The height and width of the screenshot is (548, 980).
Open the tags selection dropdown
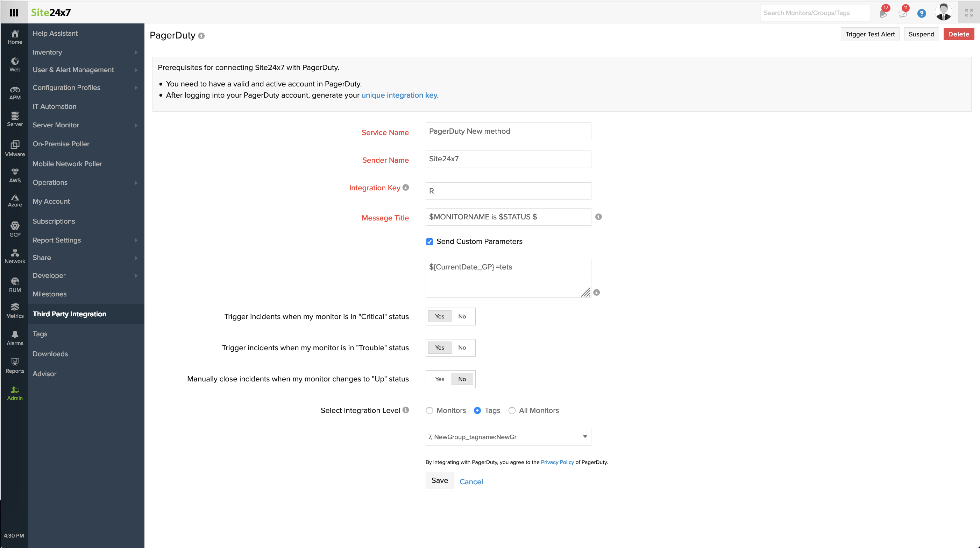click(x=508, y=437)
